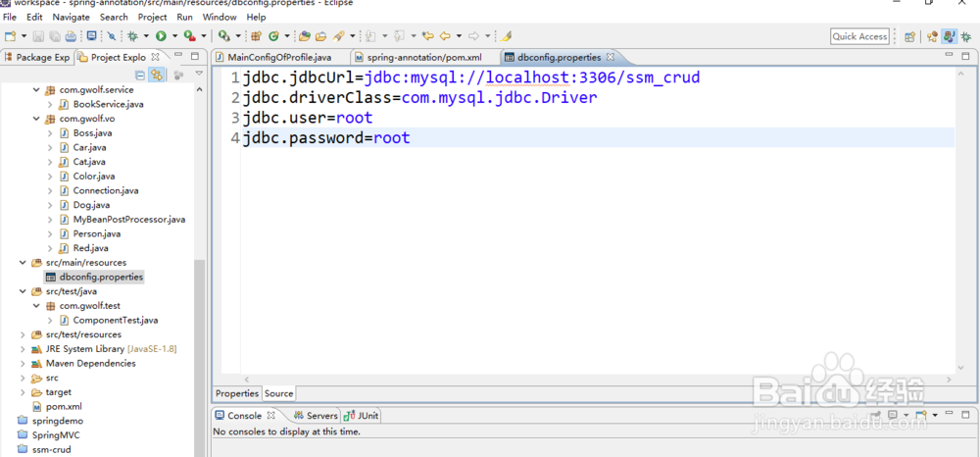Collapse the src/main/resources folder
The height and width of the screenshot is (457, 980).
(x=23, y=263)
